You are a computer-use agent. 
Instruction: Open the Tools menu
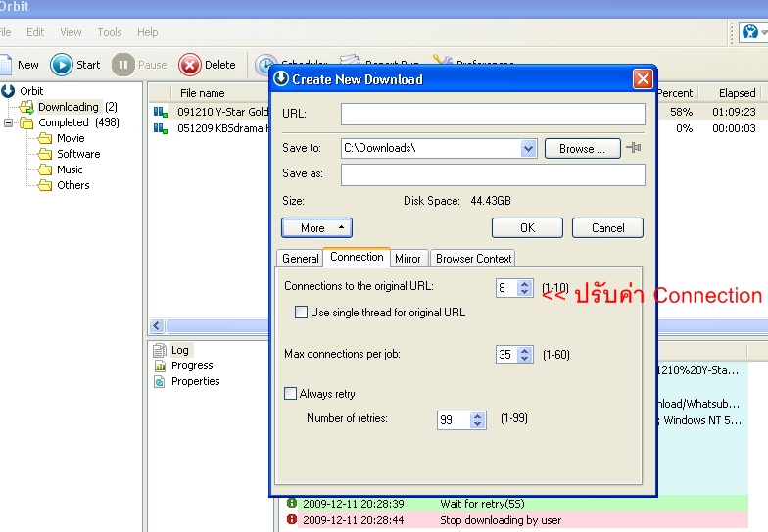click(x=110, y=32)
